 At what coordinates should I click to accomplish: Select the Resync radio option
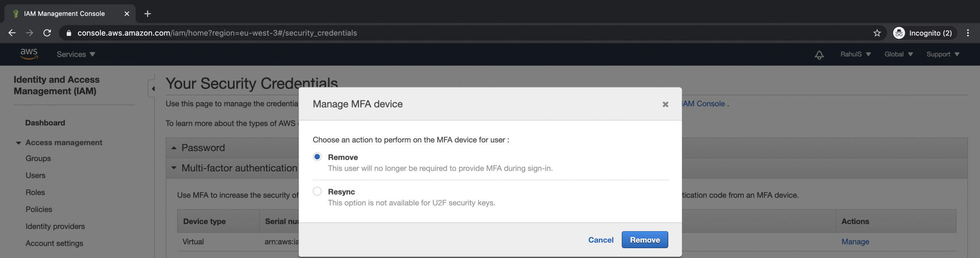[317, 191]
